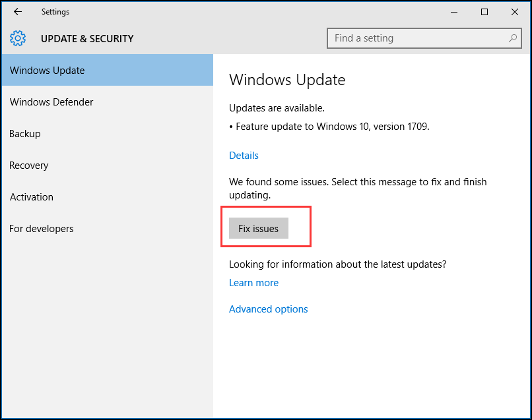Click the Fix issues button
Screen dimensions: 532x420
click(258, 228)
